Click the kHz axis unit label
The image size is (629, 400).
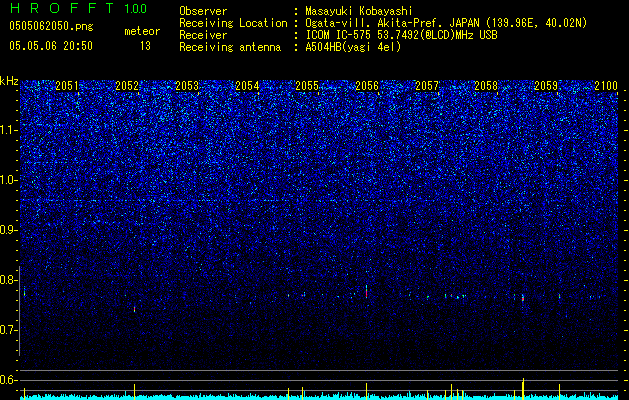click(9, 81)
